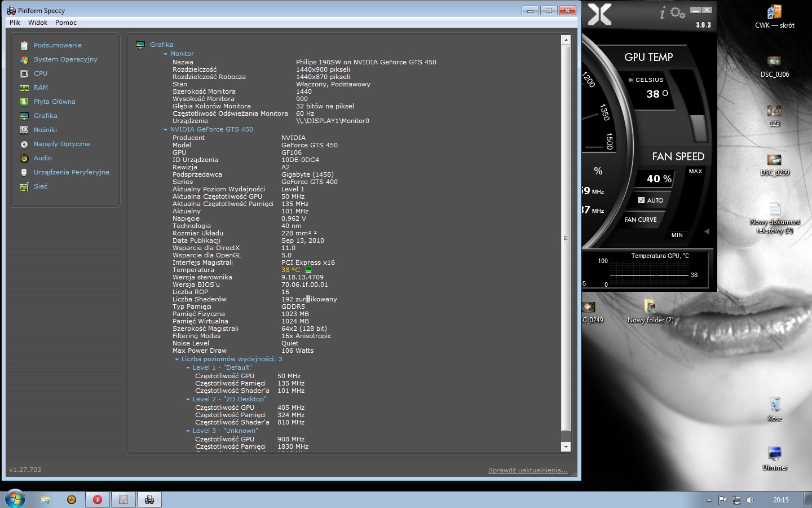
Task: Show the Sieć network section
Action: click(41, 186)
